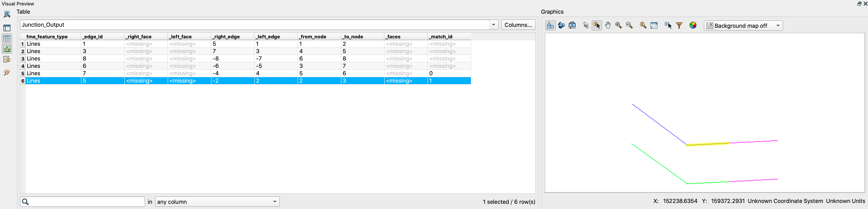Switch to 3D view mode
The height and width of the screenshot is (209, 868).
[561, 25]
